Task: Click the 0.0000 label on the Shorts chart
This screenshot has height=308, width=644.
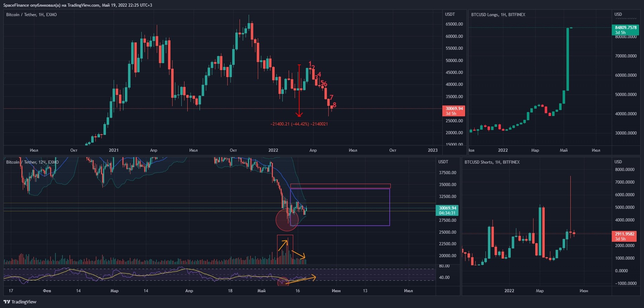Action: tap(621, 271)
